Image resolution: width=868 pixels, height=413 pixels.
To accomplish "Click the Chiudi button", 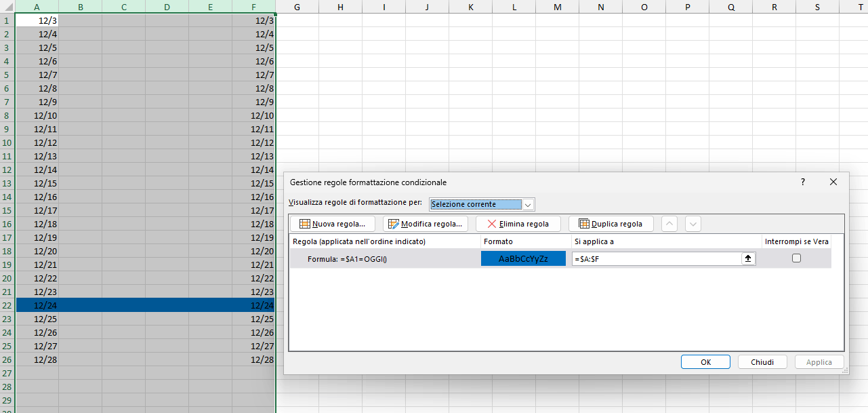I will coord(762,362).
